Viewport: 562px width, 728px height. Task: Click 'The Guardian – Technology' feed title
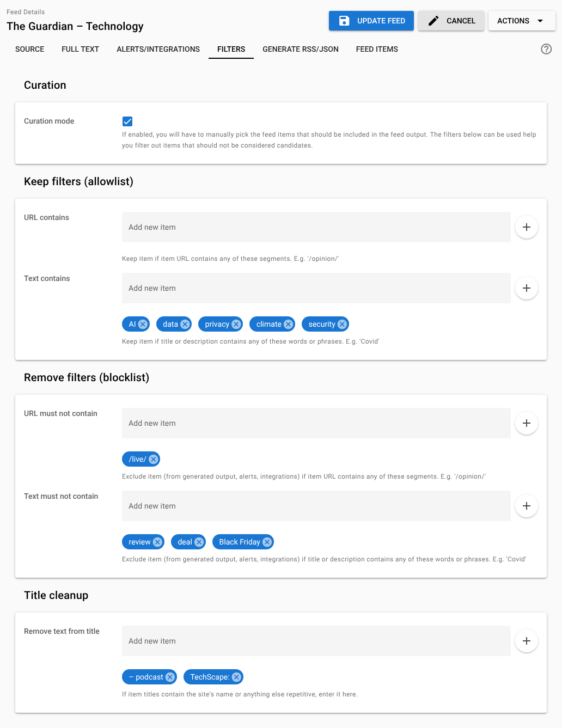tap(75, 26)
